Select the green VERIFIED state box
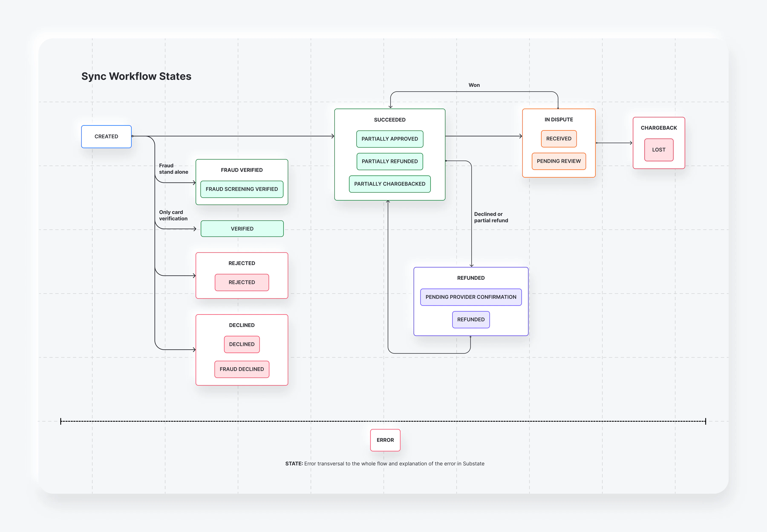Image resolution: width=767 pixels, height=532 pixels. tap(242, 229)
